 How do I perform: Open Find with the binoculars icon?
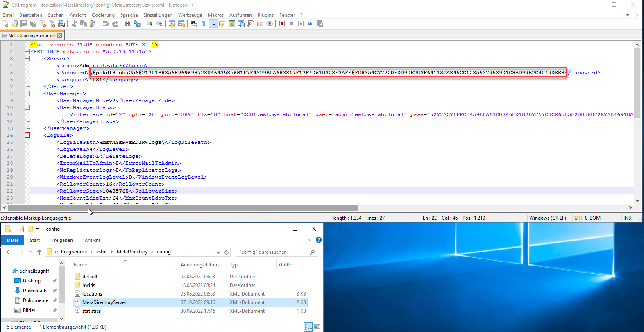[x=127, y=24]
